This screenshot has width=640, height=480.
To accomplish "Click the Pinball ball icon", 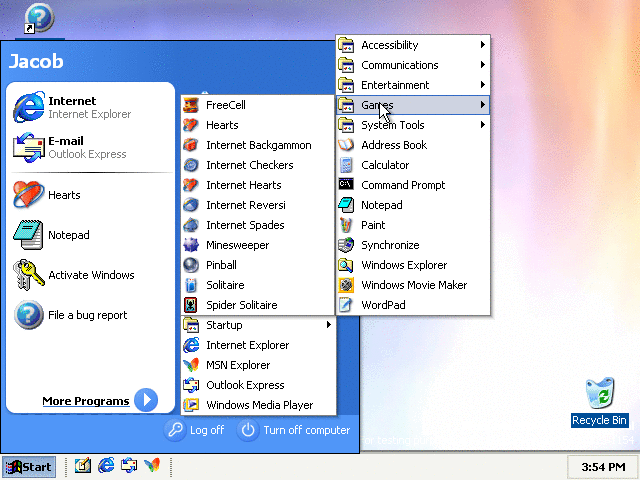I will pyautogui.click(x=191, y=265).
